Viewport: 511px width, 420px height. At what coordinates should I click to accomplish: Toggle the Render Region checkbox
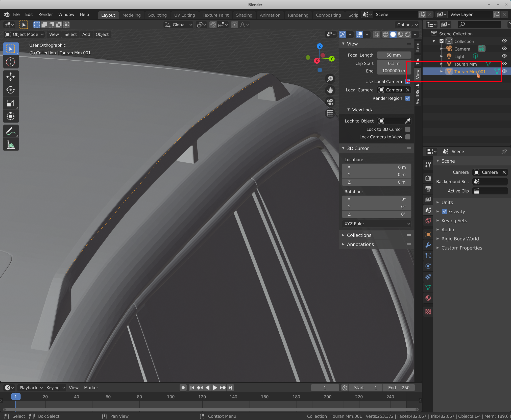click(408, 98)
